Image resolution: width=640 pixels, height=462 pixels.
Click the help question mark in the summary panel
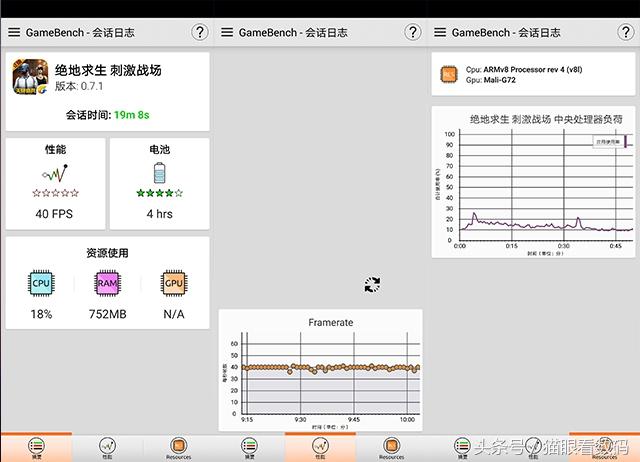point(200,32)
